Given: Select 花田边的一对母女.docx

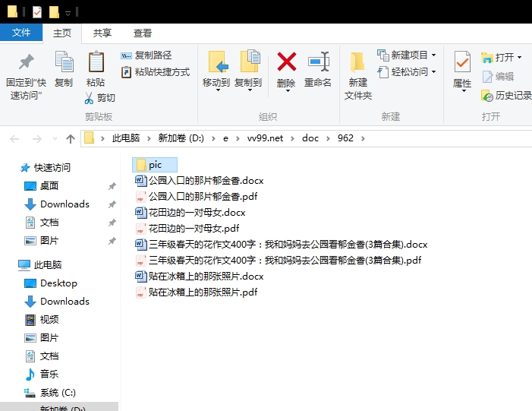Looking at the screenshot, I should coord(190,212).
